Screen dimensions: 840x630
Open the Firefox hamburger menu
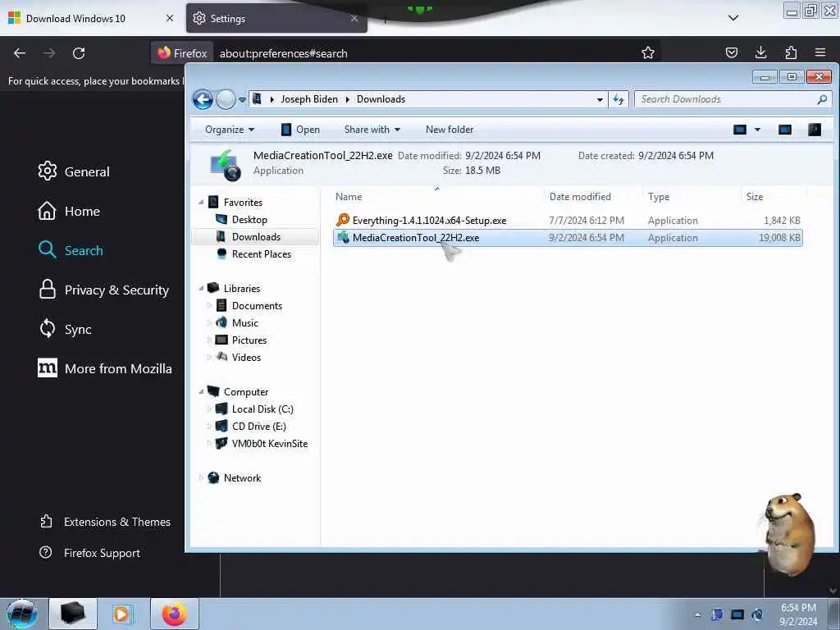pyautogui.click(x=820, y=52)
